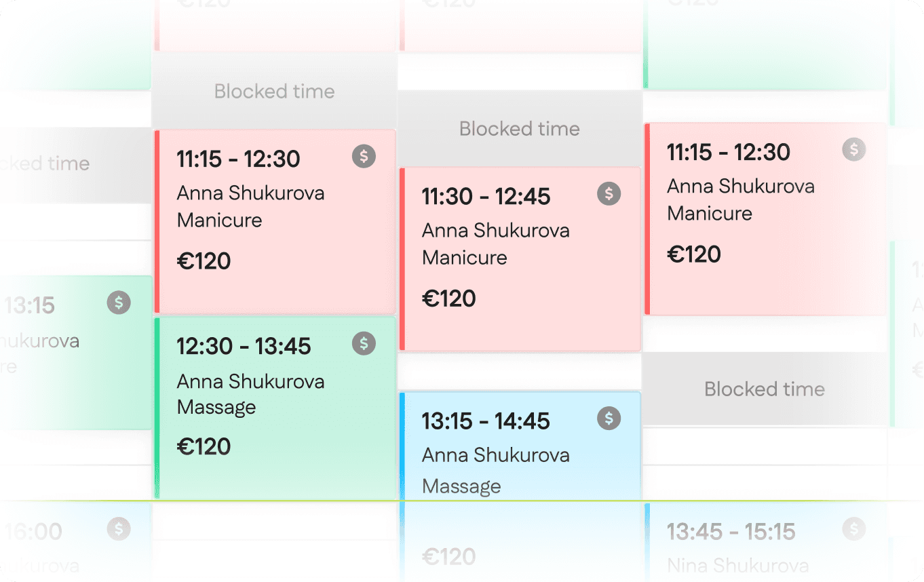Click Anna Shukurova name on 12:30 - 13:45 card
This screenshot has width=924, height=582.
pyautogui.click(x=250, y=381)
